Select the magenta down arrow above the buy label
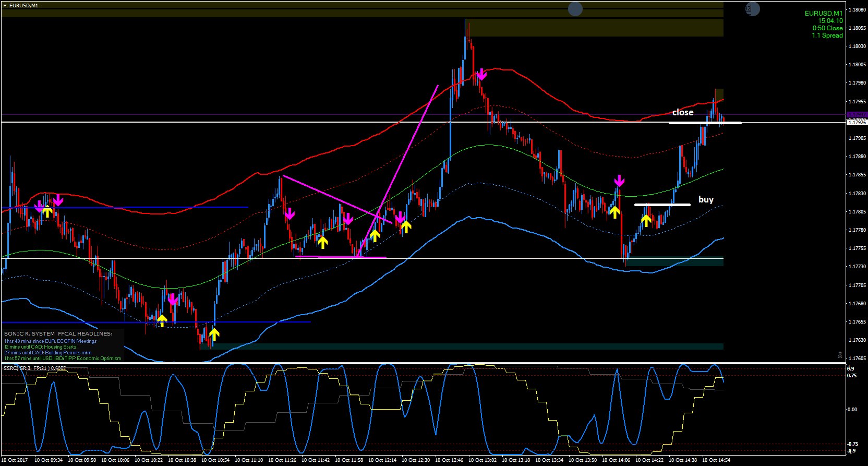868x466 pixels. coord(619,181)
